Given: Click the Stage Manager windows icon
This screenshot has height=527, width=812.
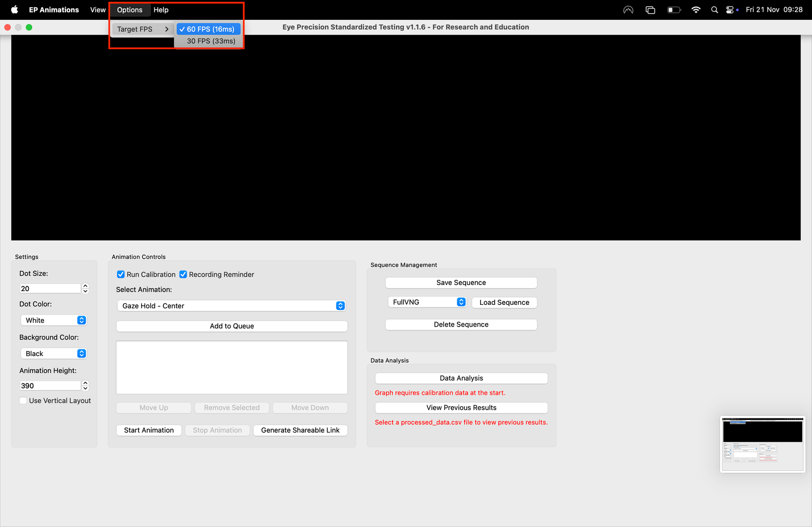Looking at the screenshot, I should coord(650,10).
